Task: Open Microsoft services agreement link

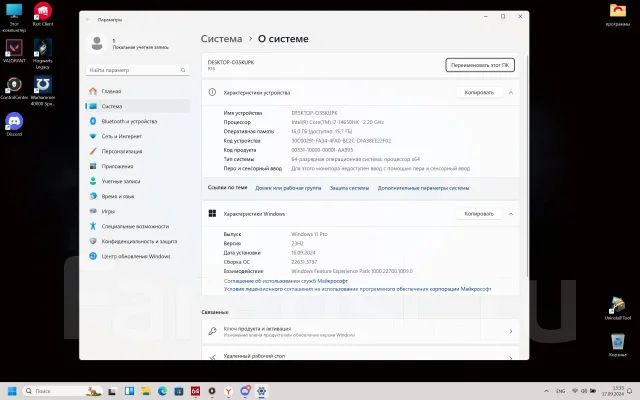Action: coord(286,281)
